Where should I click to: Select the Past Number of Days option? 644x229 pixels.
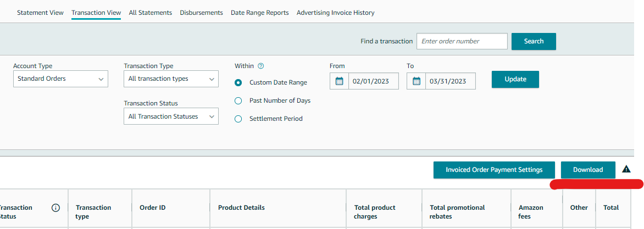[x=238, y=100]
